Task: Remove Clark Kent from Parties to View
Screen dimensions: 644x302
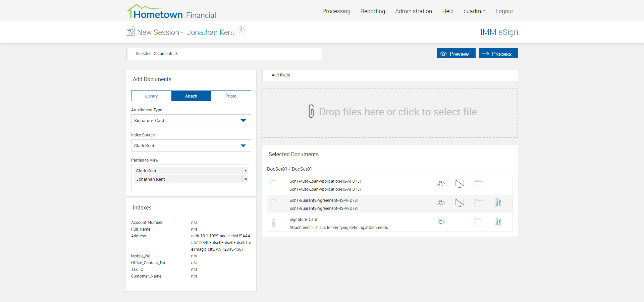Action: coord(246,171)
